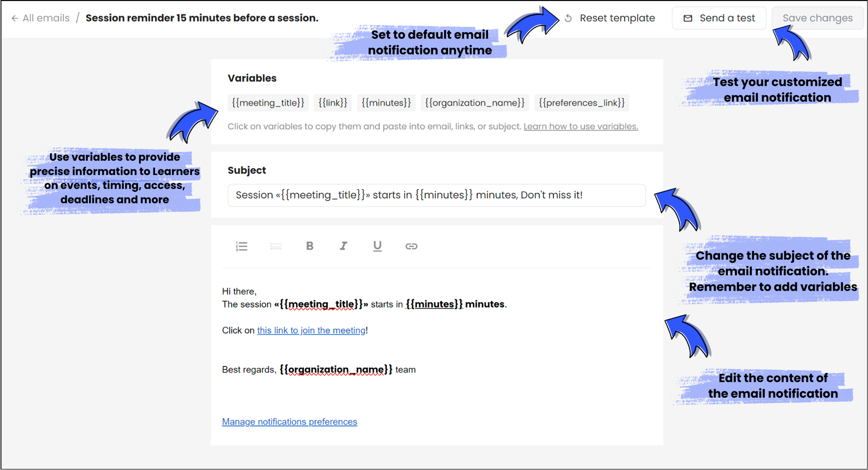868x470 pixels.
Task: Click the Subject section heading
Action: [x=247, y=170]
